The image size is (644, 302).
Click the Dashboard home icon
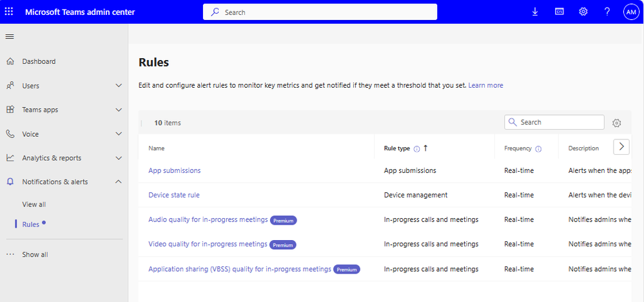pyautogui.click(x=11, y=62)
